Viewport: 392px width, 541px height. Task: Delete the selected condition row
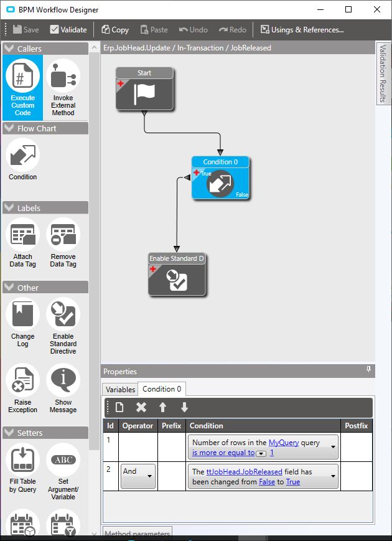[141, 408]
